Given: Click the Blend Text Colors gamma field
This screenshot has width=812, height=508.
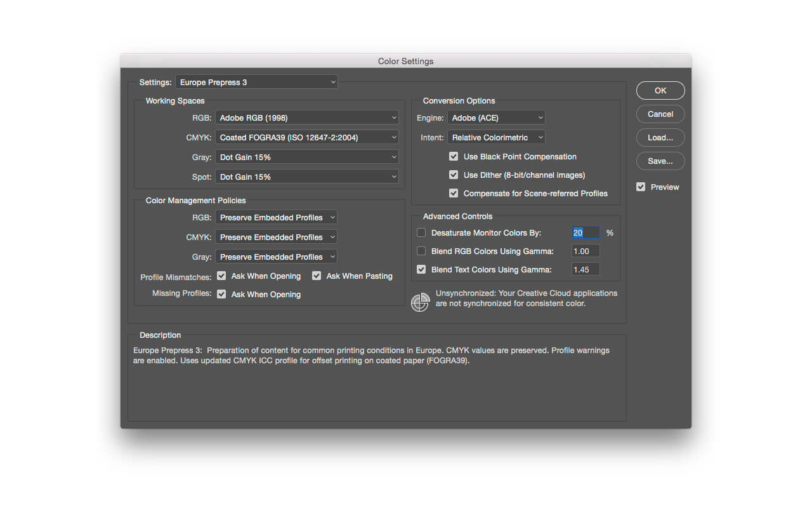Looking at the screenshot, I should coord(585,269).
